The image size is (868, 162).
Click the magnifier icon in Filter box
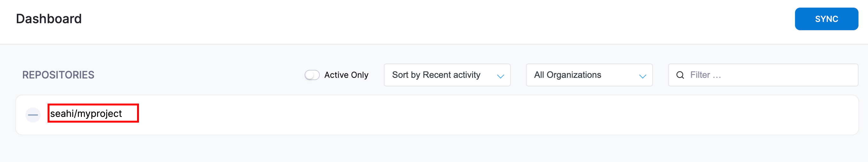[680, 75]
